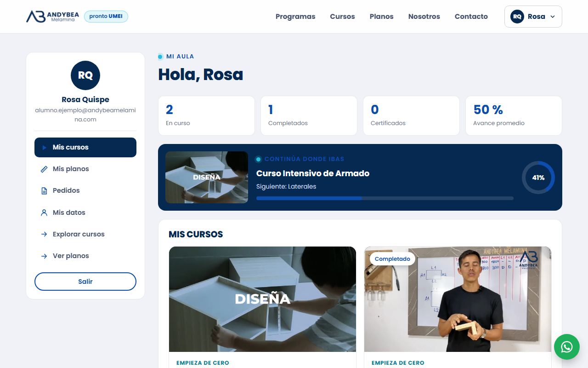
Task: Click the Curso Intensivo de Armado progress bar
Action: [385, 198]
